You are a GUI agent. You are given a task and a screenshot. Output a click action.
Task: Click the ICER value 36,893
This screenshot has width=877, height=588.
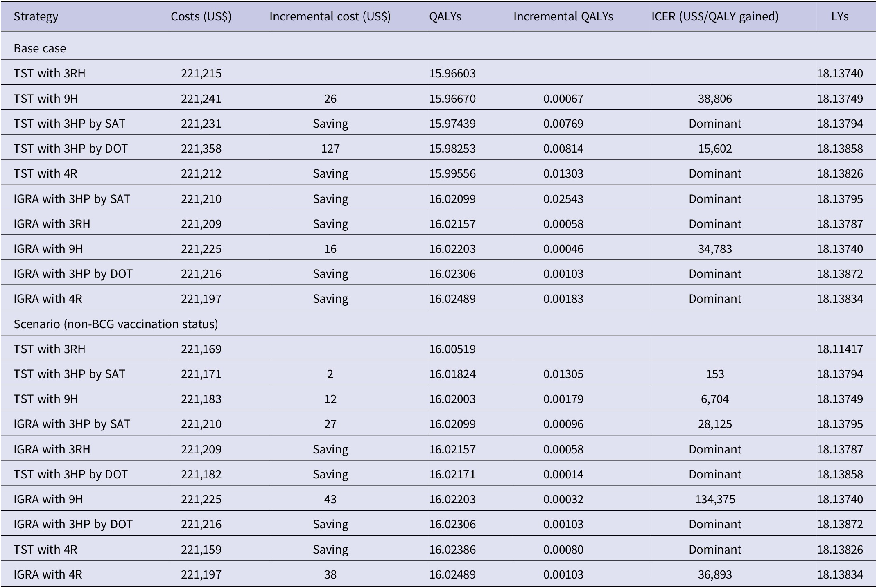[715, 574]
